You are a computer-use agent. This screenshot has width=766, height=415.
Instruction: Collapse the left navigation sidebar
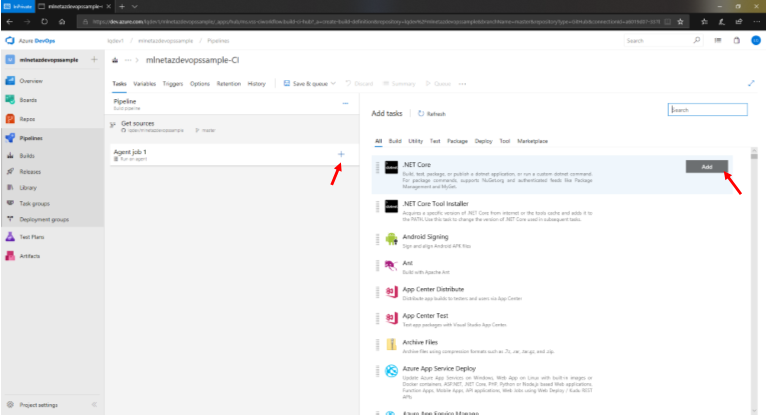coord(94,404)
